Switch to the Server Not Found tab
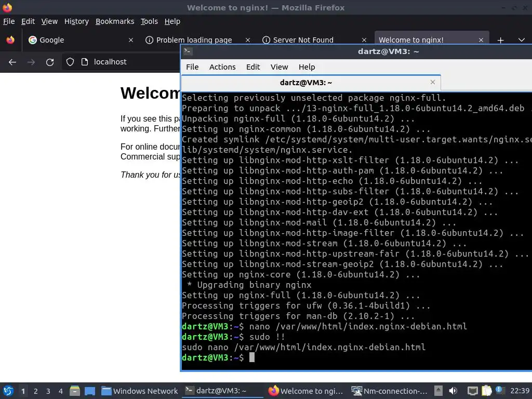This screenshot has height=399, width=532. (x=303, y=40)
